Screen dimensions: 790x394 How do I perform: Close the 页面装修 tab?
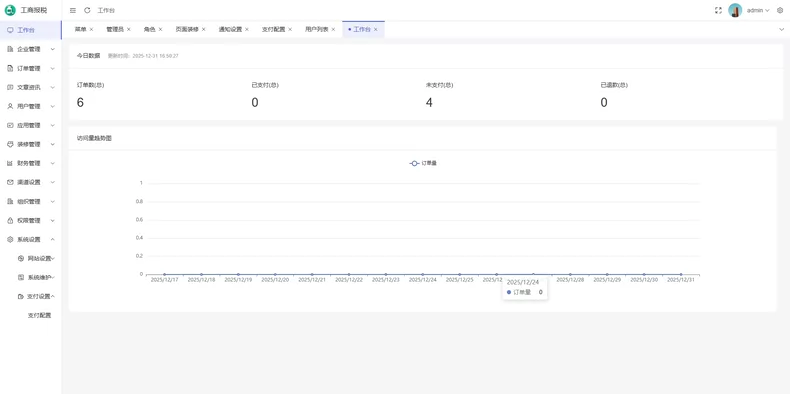click(x=204, y=29)
